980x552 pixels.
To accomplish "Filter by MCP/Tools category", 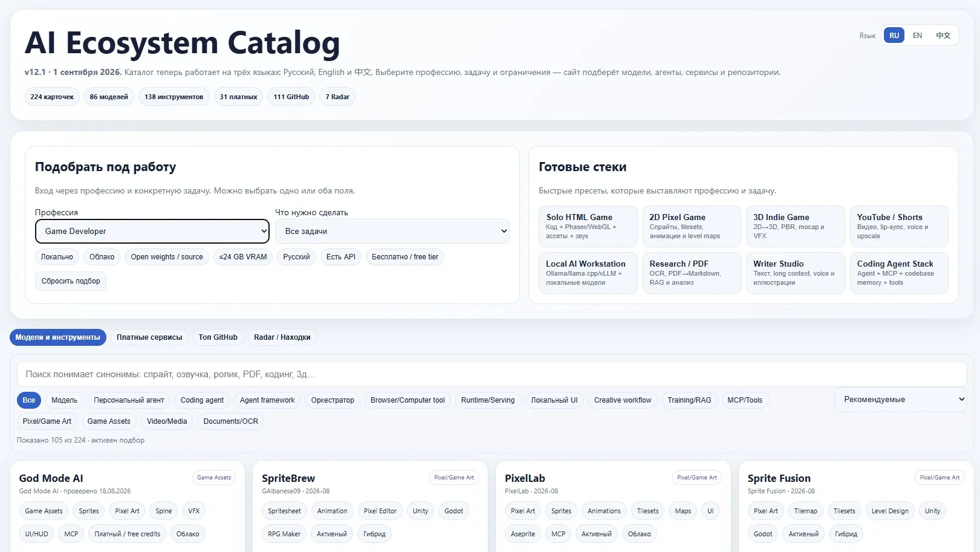I will [745, 400].
